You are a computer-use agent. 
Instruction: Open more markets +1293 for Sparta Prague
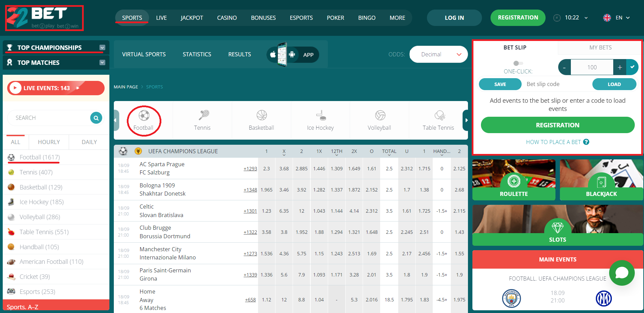(250, 169)
